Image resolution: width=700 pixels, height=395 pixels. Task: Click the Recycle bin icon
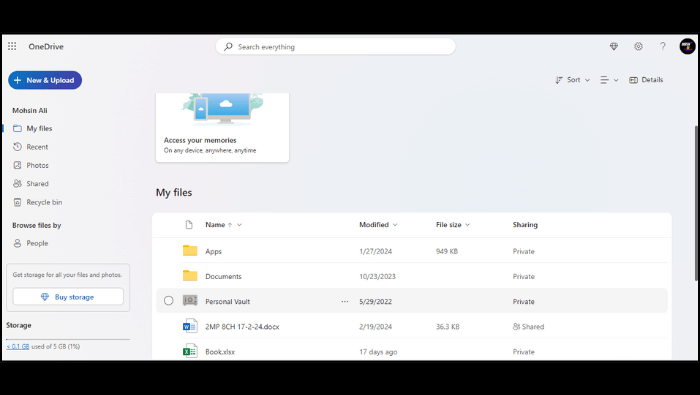pos(17,202)
